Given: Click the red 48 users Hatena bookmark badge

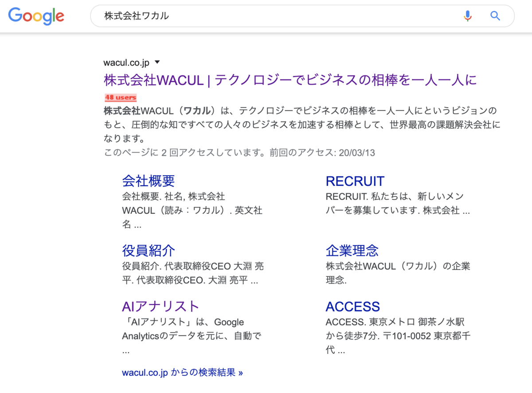Looking at the screenshot, I should (120, 97).
